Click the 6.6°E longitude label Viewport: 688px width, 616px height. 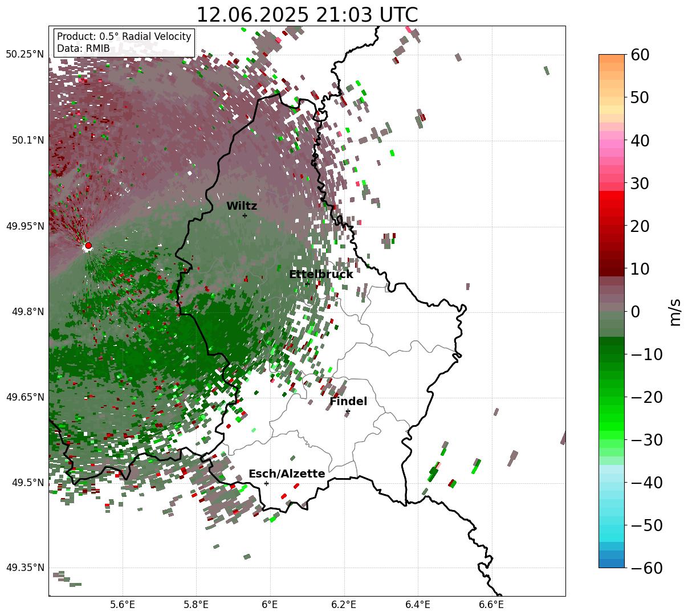491,605
